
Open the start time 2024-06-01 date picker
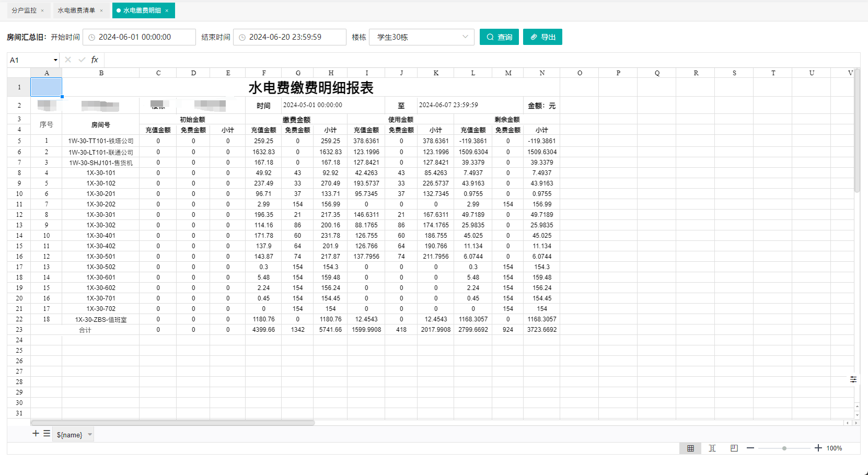(x=139, y=37)
